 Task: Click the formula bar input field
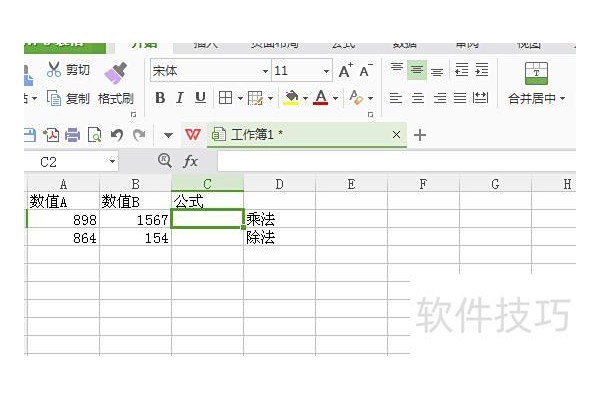[396, 162]
